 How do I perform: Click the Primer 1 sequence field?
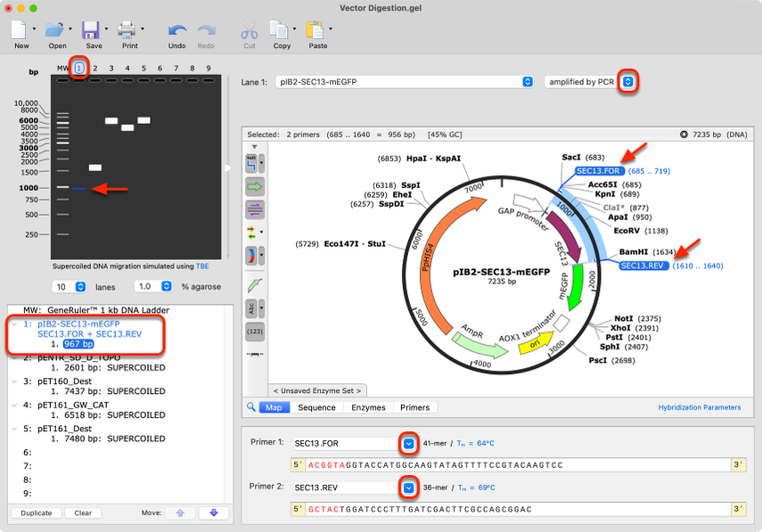[x=519, y=465]
